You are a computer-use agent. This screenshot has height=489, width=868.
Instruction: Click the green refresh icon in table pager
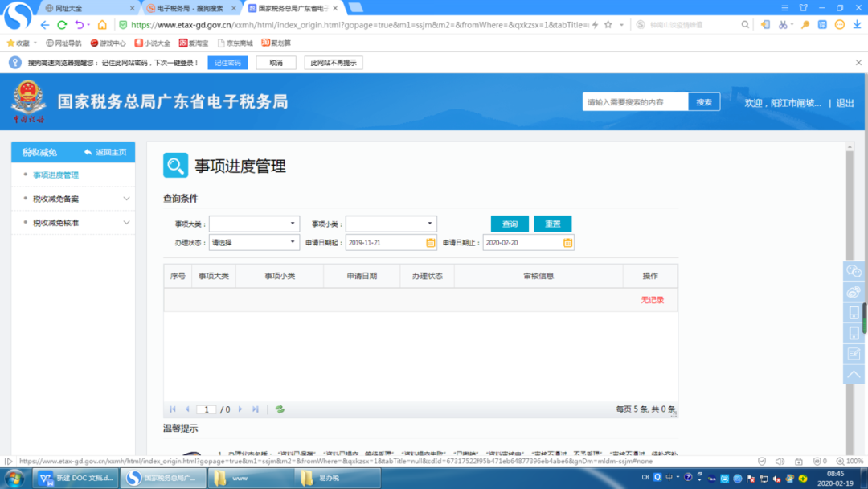(280, 409)
